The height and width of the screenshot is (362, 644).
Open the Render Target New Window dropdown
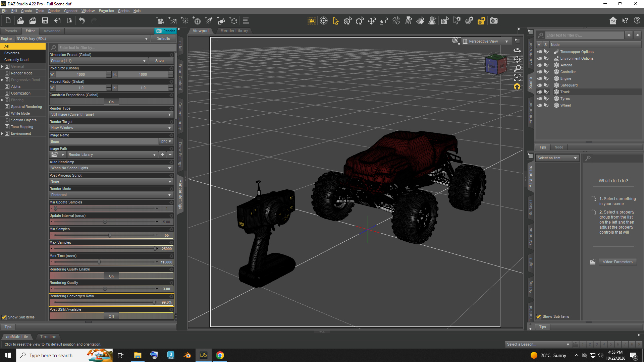tap(111, 128)
